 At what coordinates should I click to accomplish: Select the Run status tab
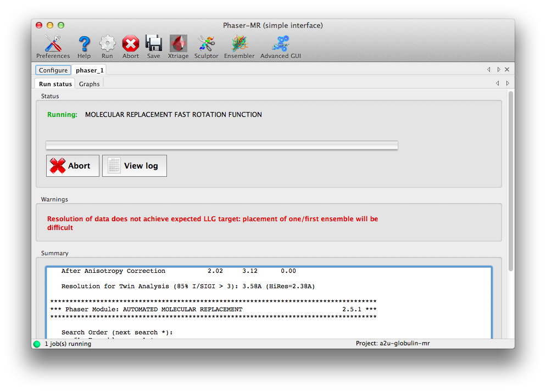55,84
